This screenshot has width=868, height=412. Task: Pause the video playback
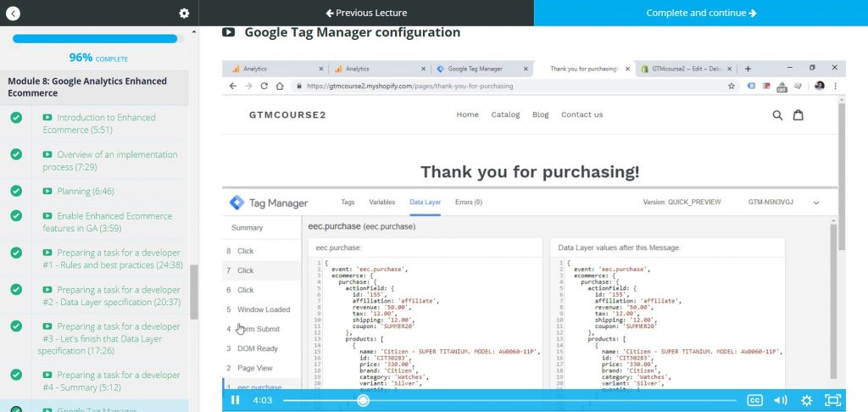click(x=236, y=400)
